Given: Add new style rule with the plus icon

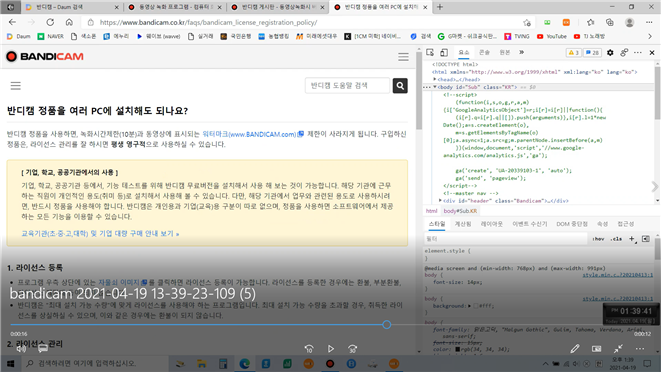Looking at the screenshot, I should coord(632,239).
